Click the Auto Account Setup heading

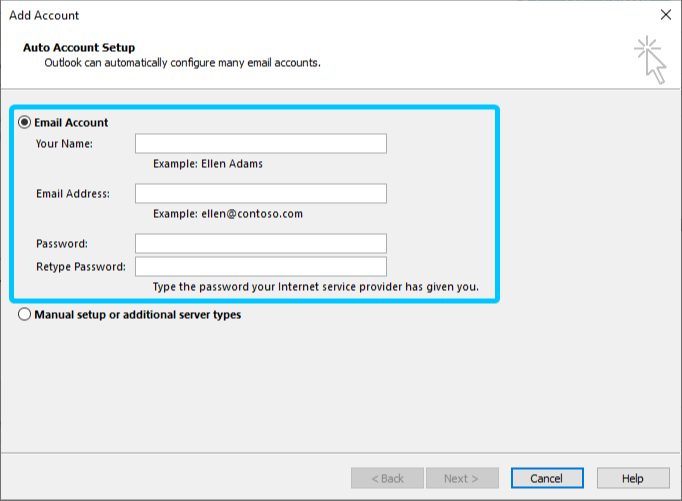pos(79,47)
